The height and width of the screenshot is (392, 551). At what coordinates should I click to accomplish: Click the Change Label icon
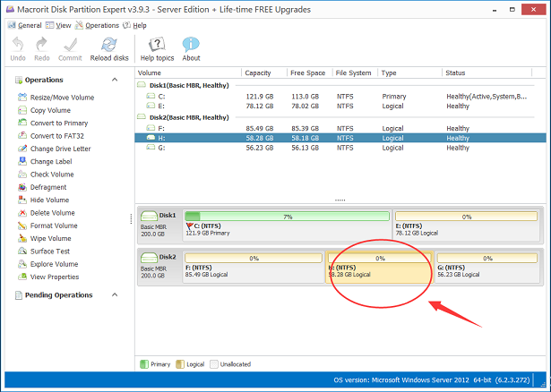(22, 161)
